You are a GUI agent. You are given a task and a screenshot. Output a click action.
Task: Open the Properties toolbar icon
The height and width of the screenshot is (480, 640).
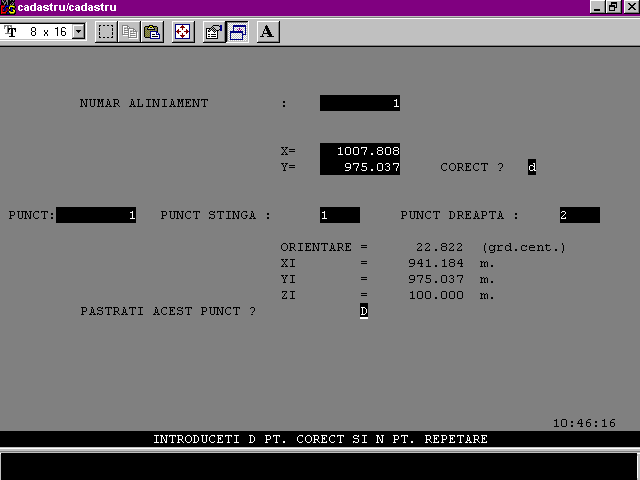click(213, 32)
